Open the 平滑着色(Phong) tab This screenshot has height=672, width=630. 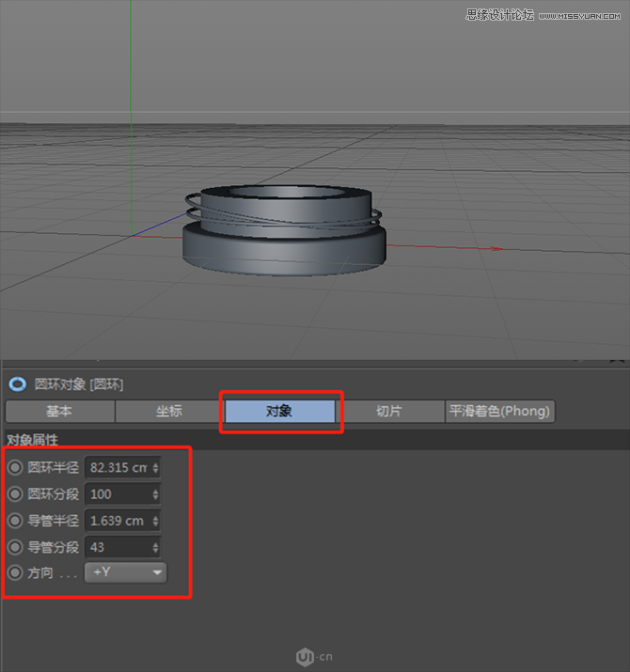point(499,412)
